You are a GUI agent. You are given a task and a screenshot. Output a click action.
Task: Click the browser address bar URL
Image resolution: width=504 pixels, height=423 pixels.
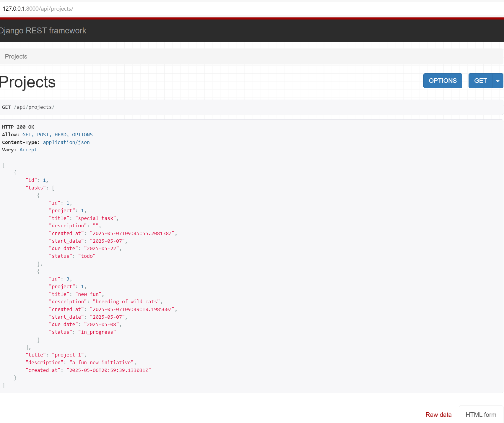click(x=38, y=9)
